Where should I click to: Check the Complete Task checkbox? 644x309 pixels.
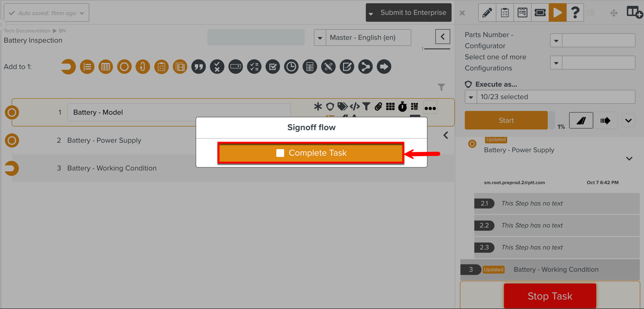tap(280, 153)
